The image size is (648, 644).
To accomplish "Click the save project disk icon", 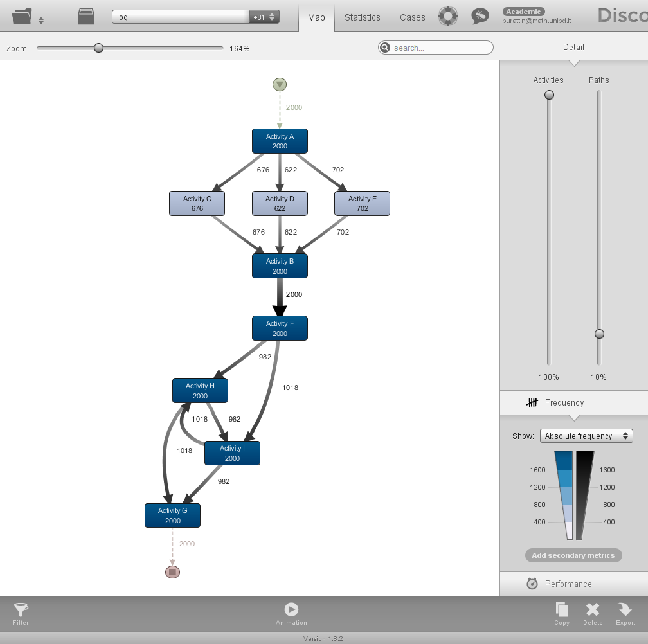I will [86, 17].
